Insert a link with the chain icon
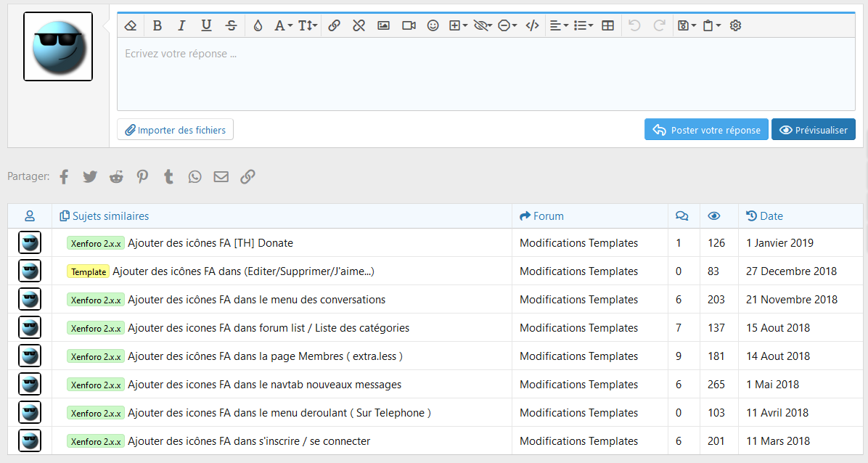Viewport: 868px width, 463px height. (x=334, y=25)
